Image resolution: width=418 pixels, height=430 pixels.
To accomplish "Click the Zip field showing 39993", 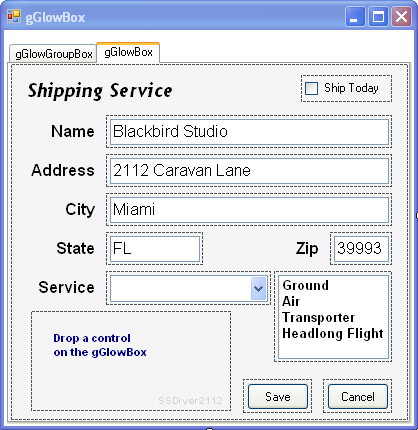I will [x=361, y=249].
